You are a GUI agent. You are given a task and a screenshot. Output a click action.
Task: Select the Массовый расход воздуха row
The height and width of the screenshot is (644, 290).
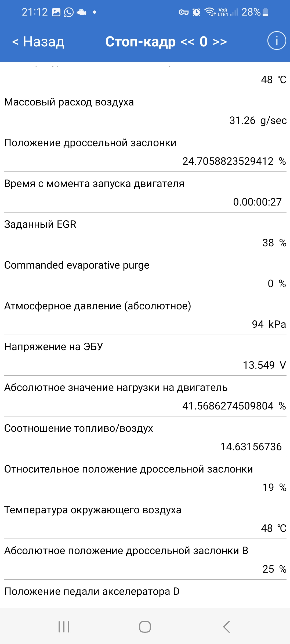145,111
